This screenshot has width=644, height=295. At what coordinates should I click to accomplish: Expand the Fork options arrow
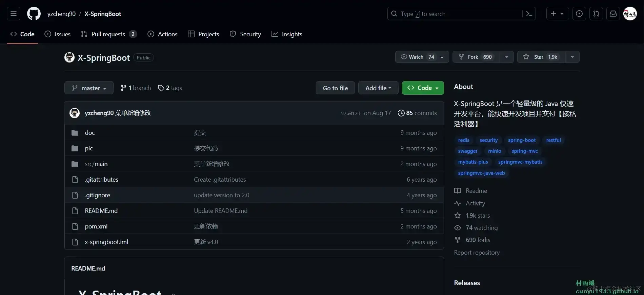(x=507, y=57)
